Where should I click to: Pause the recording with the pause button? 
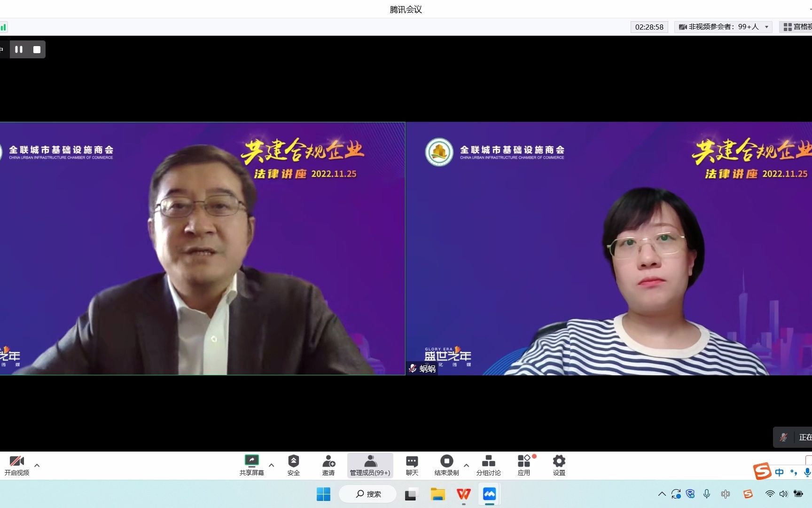click(x=18, y=49)
